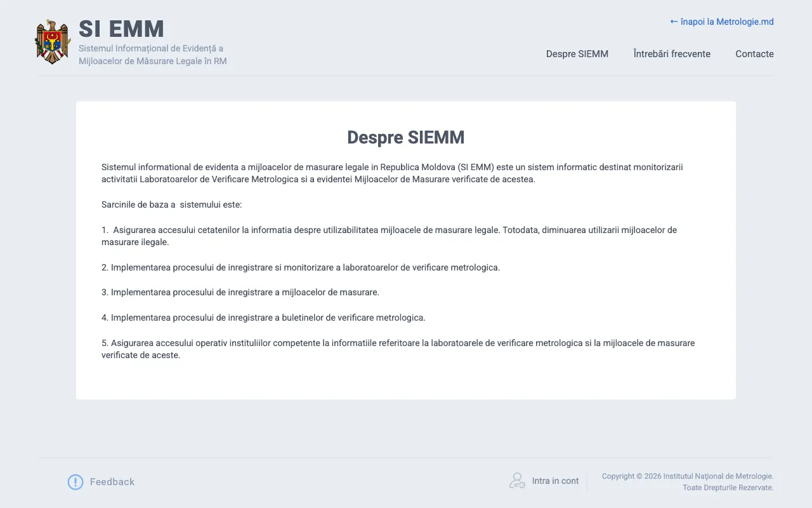Click item 5 about accesului operativ instituliilor competente
The image size is (812, 508).
(x=398, y=349)
